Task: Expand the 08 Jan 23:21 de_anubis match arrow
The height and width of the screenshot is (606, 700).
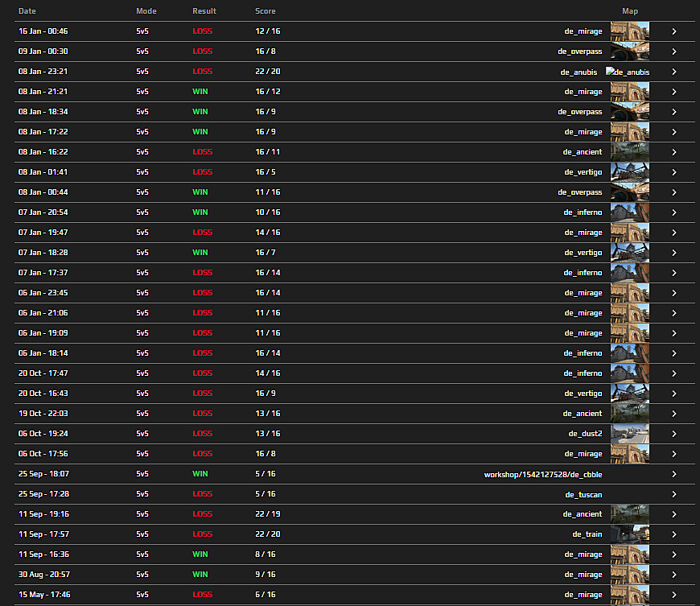Action: click(x=673, y=72)
